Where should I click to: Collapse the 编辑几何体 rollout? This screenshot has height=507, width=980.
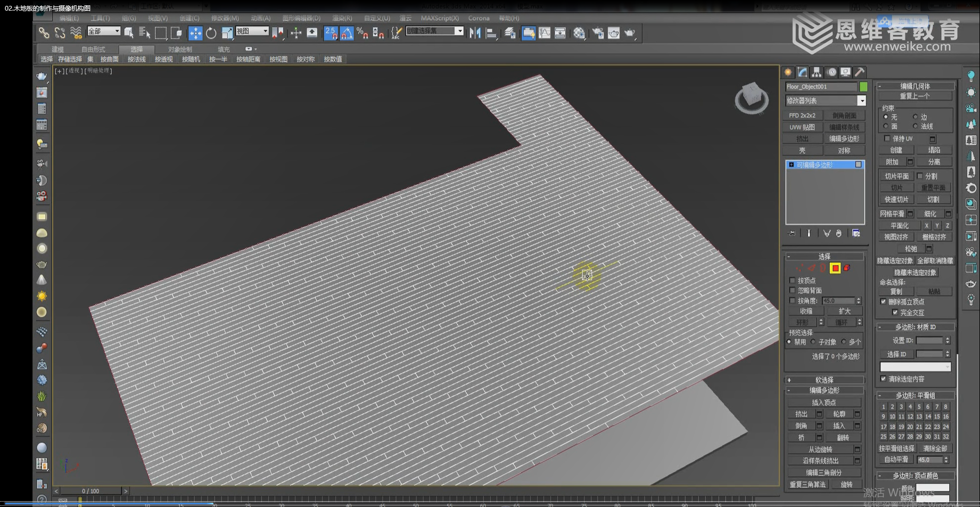coord(915,86)
